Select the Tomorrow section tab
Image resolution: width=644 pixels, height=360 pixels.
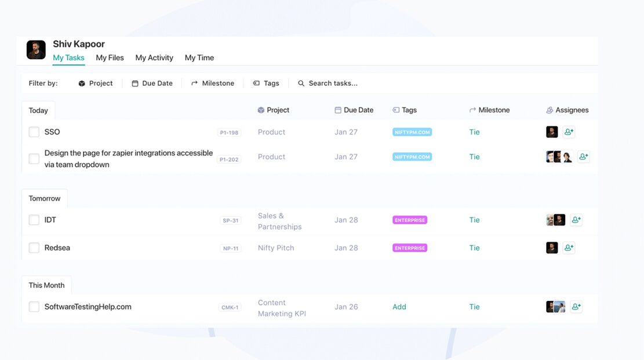click(45, 198)
